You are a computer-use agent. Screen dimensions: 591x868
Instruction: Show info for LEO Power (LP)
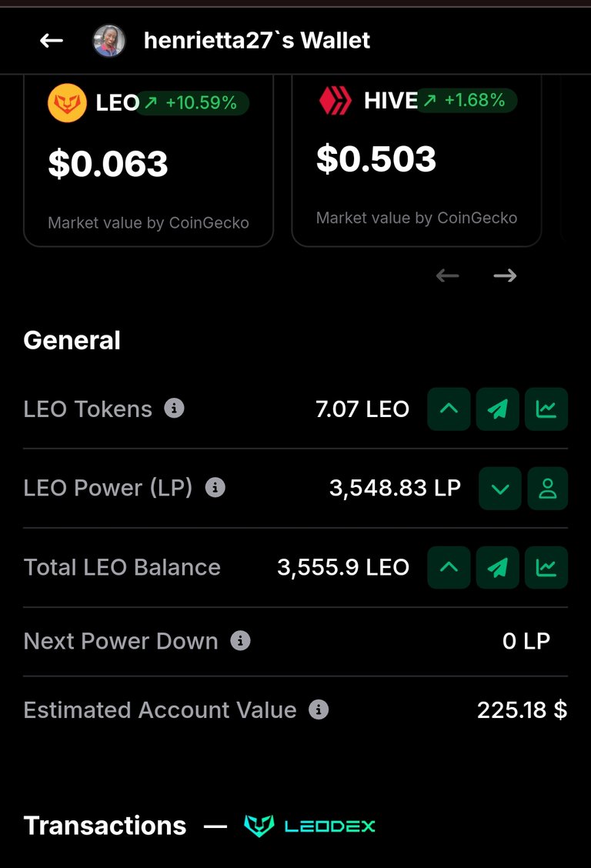coord(215,488)
